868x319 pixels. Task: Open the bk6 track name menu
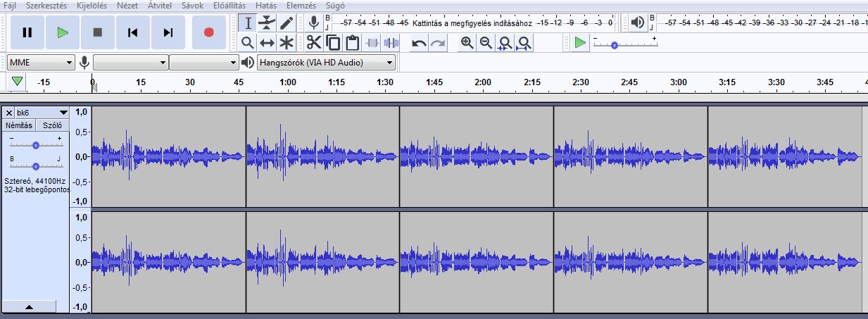[x=42, y=113]
